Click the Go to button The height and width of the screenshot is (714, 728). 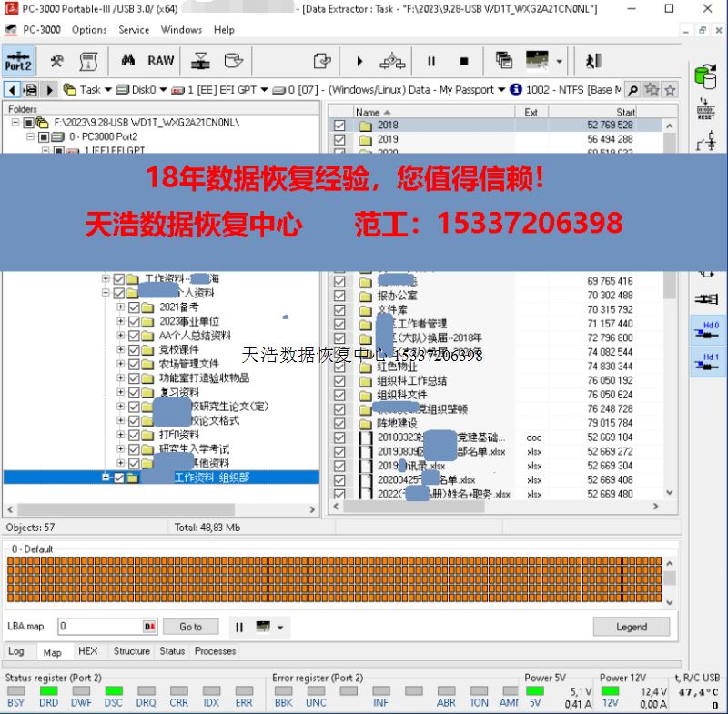tap(190, 627)
